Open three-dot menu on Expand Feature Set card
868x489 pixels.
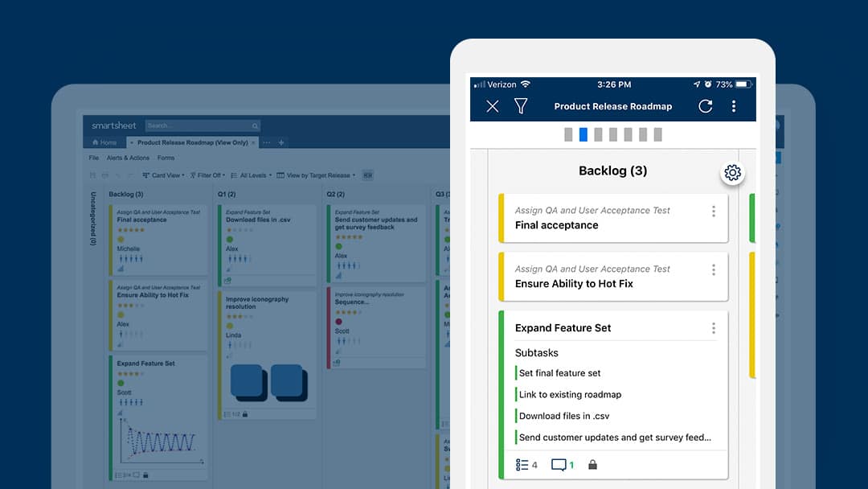(713, 328)
